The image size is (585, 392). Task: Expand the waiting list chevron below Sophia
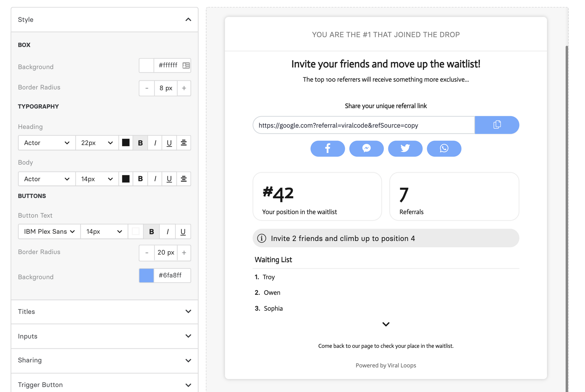(386, 324)
